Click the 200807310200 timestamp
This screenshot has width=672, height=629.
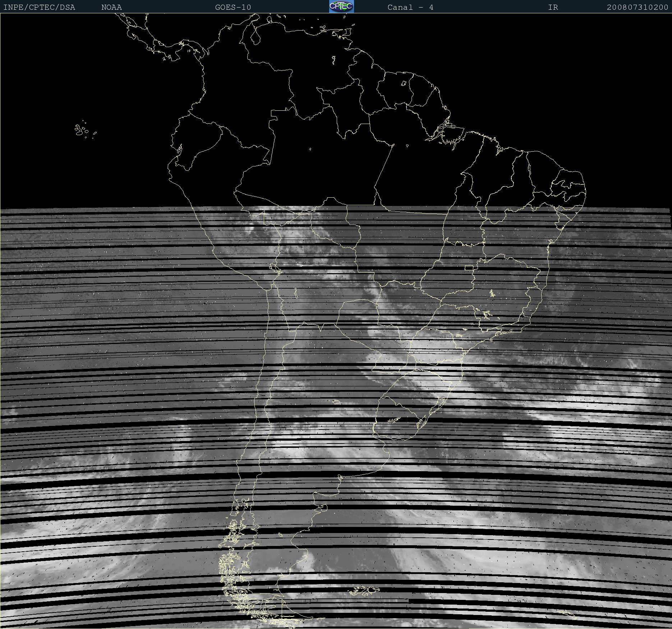point(637,7)
